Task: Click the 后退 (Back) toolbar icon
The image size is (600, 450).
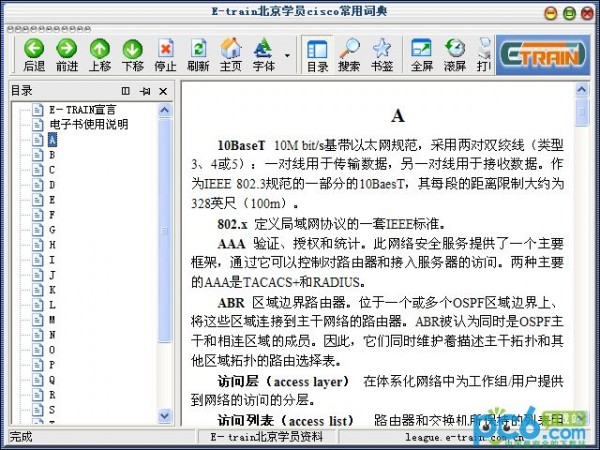Action: tap(34, 49)
